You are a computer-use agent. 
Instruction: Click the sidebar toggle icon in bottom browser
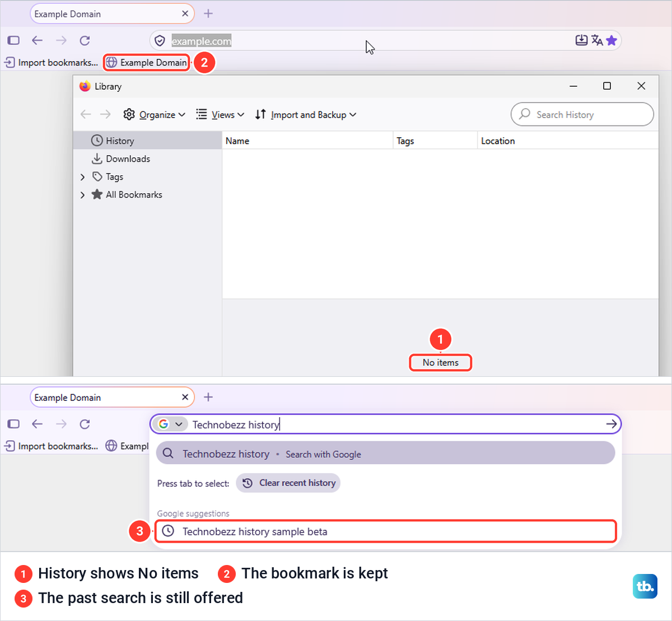[13, 424]
